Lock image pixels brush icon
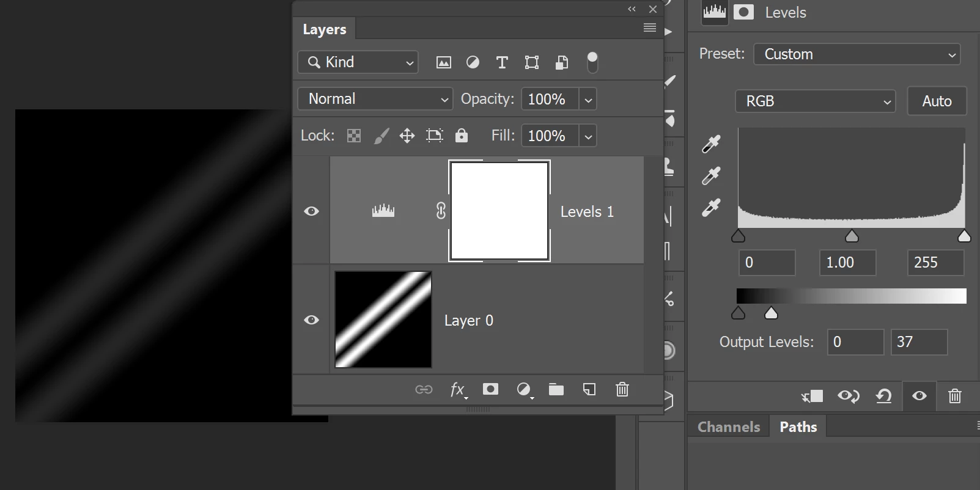Viewport: 980px width, 490px height. tap(381, 136)
